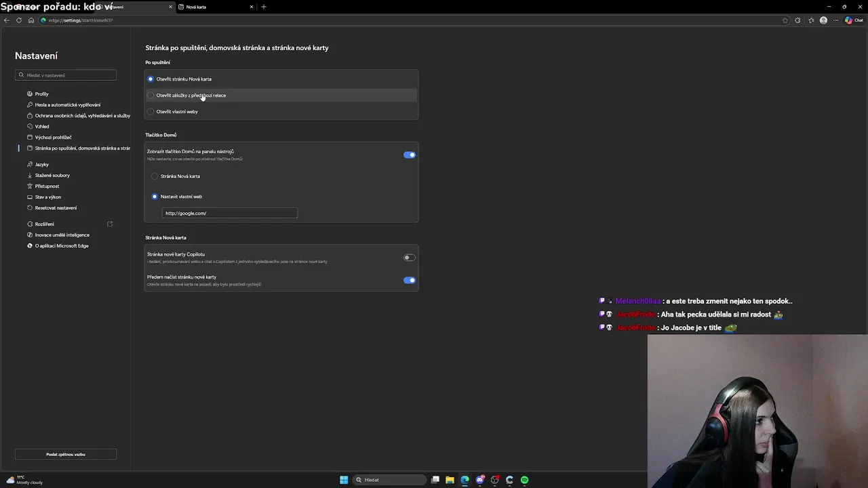Switch to the Nová karta tab
This screenshot has height=488, width=868.
pos(214,7)
